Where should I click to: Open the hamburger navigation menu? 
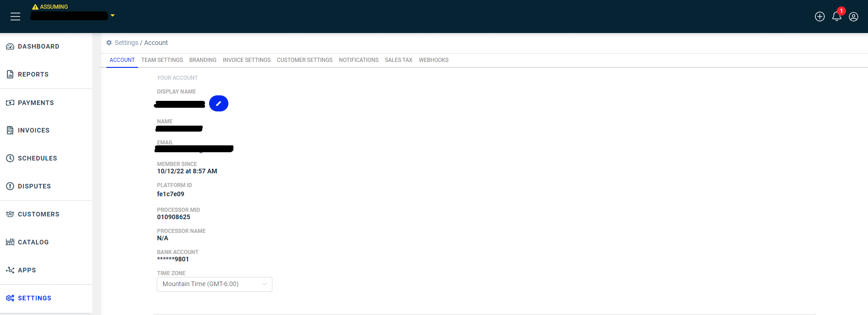[15, 17]
